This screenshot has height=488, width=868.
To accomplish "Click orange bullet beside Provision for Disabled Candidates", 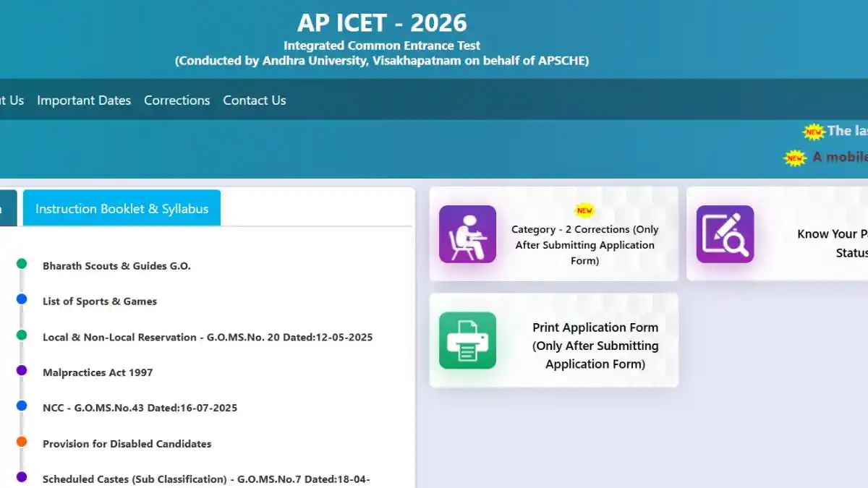I will 22,442.
